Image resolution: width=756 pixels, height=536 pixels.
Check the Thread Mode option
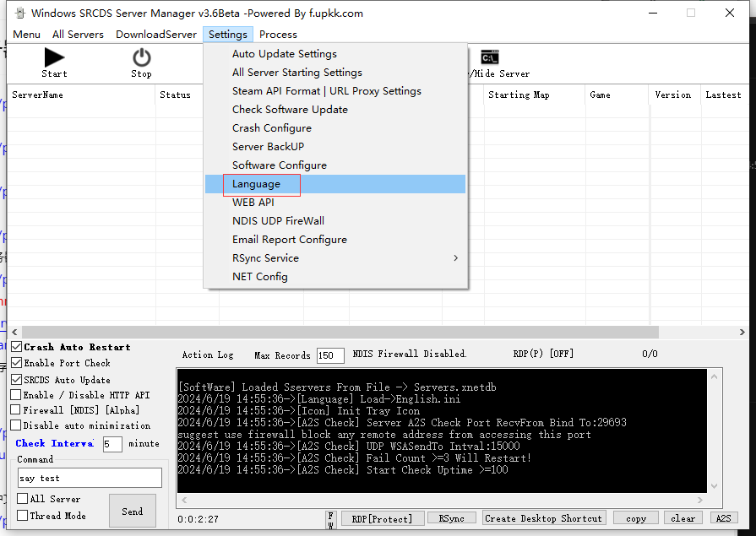click(23, 515)
